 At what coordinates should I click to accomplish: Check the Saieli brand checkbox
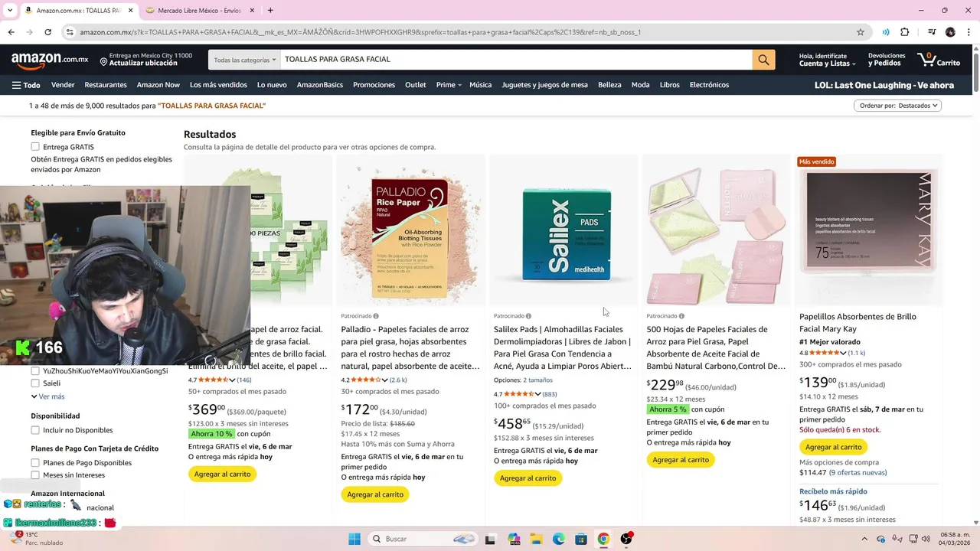pyautogui.click(x=35, y=383)
